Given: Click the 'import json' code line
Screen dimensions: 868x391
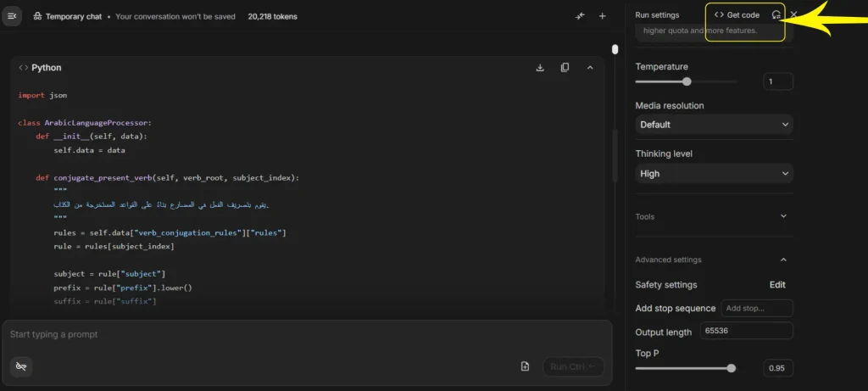Looking at the screenshot, I should (x=42, y=95).
